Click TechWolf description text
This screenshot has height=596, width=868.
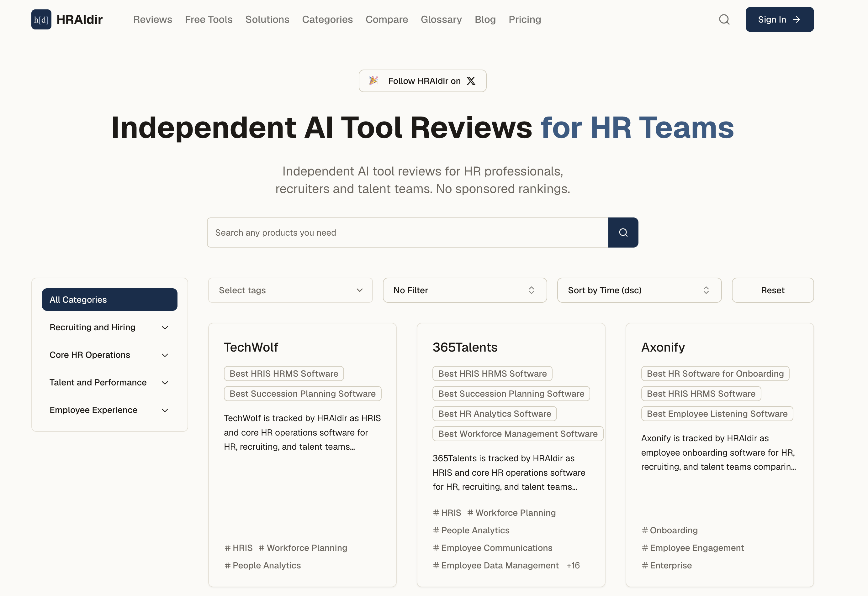302,432
